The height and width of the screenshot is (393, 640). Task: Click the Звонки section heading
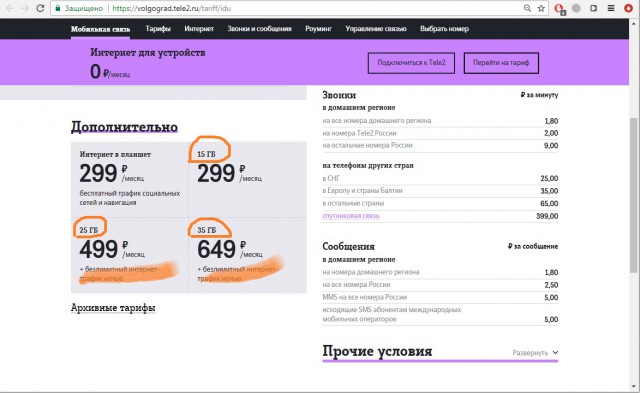click(339, 95)
